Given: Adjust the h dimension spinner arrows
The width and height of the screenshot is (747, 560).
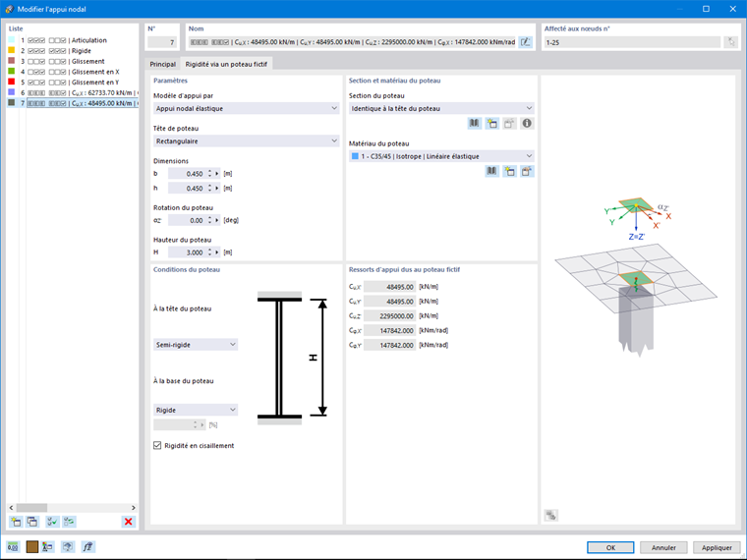Looking at the screenshot, I should click(209, 188).
